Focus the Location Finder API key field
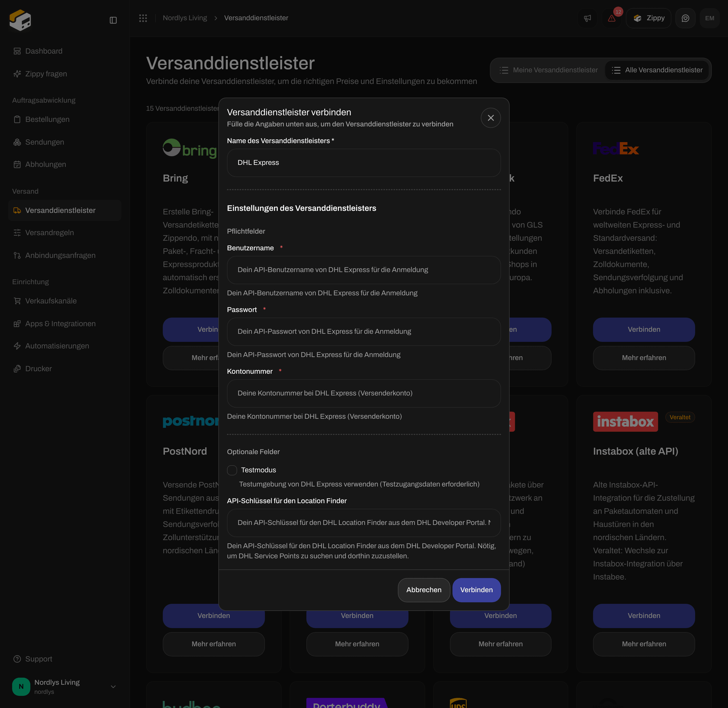 click(364, 523)
